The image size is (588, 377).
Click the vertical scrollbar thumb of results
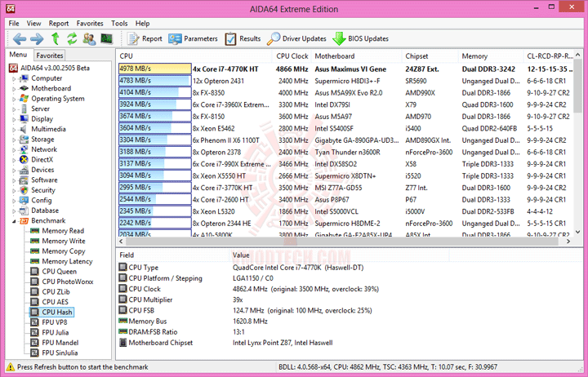coord(578,87)
